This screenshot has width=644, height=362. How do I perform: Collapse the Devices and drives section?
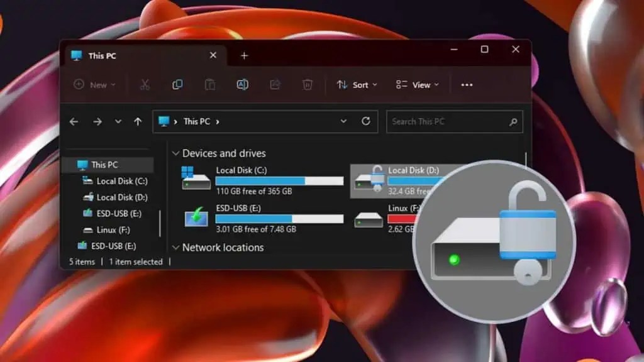175,153
